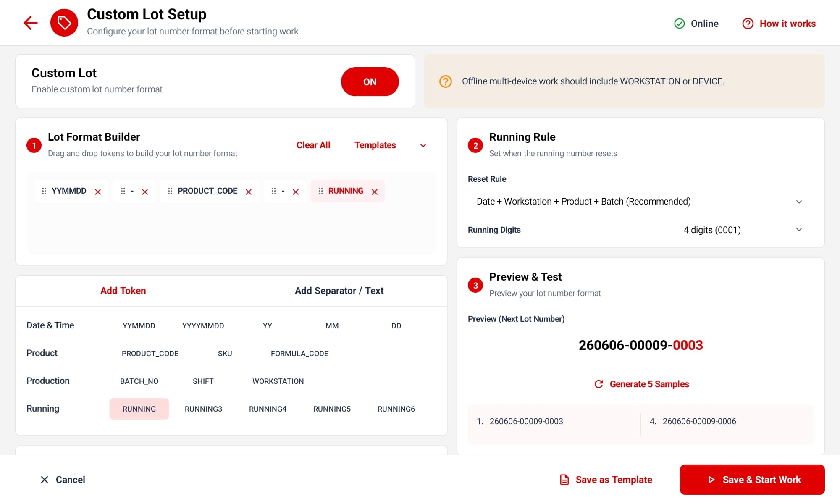Screen dimensions: 840x504
Task: Click the document icon on Save as Template
Action: [x=564, y=480]
